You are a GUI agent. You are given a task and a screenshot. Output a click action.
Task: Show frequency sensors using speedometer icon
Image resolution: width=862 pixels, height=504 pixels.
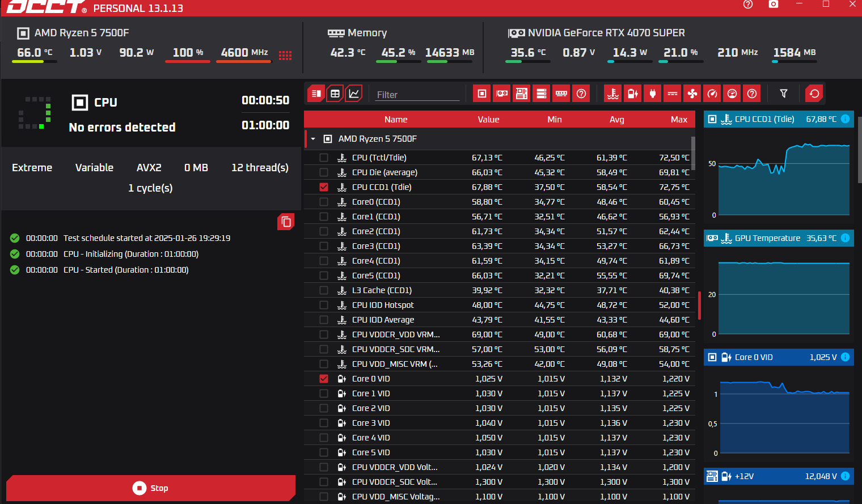click(712, 94)
